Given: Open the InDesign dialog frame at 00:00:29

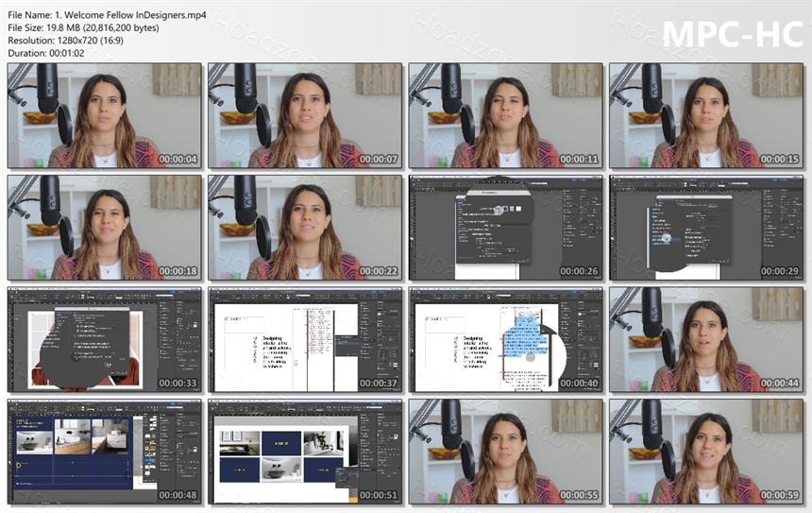Looking at the screenshot, I should [x=706, y=228].
